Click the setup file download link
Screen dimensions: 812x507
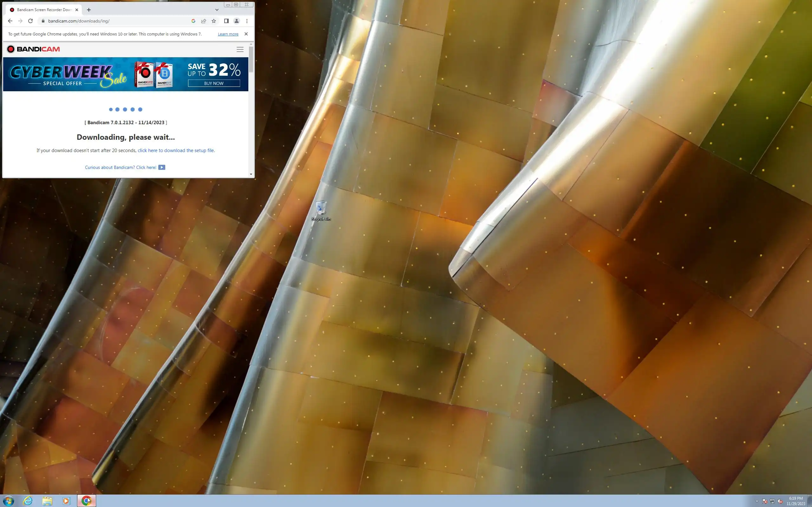(176, 151)
